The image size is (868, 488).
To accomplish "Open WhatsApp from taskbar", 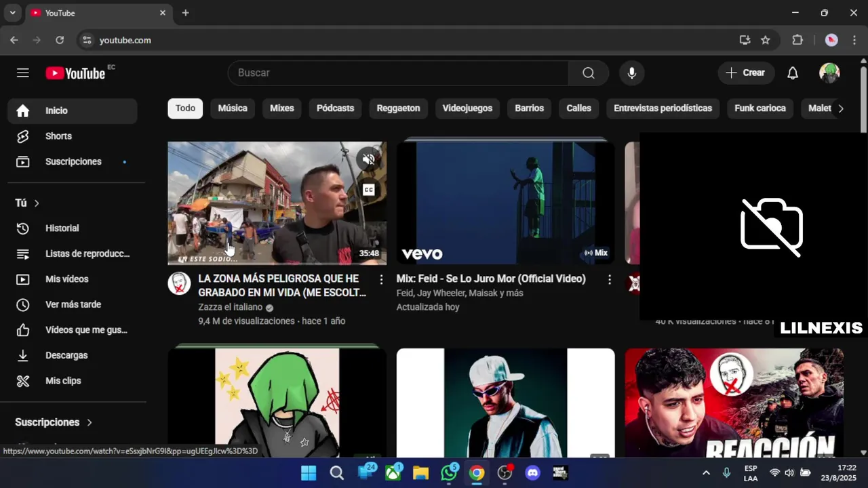I will 449,473.
